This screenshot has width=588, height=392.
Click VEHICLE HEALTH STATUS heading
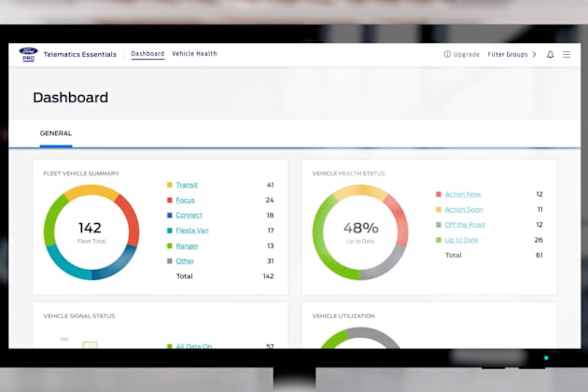coord(349,174)
